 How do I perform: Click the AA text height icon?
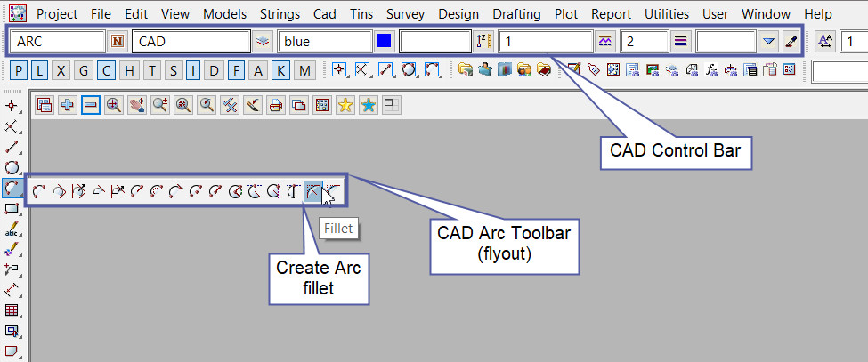(x=825, y=42)
